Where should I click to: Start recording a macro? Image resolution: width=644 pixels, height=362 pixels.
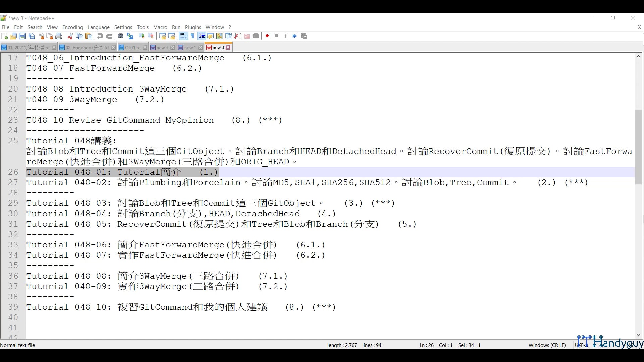click(x=267, y=36)
